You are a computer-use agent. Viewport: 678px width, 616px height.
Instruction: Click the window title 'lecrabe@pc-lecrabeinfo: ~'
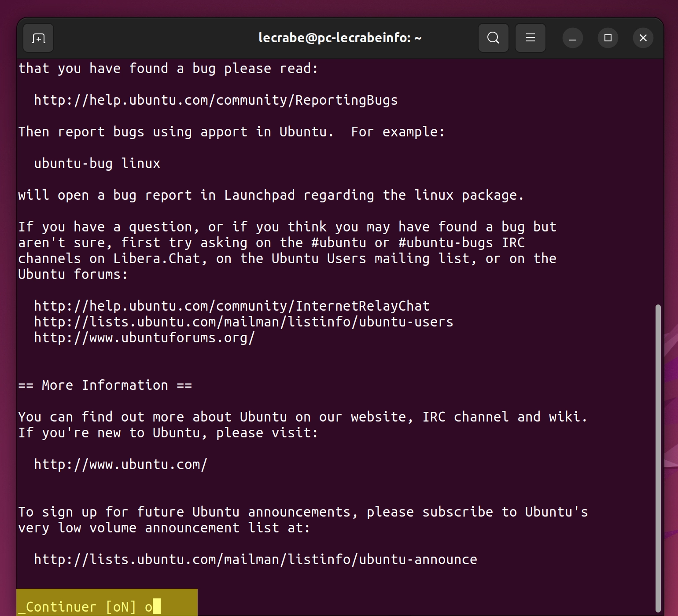click(340, 38)
